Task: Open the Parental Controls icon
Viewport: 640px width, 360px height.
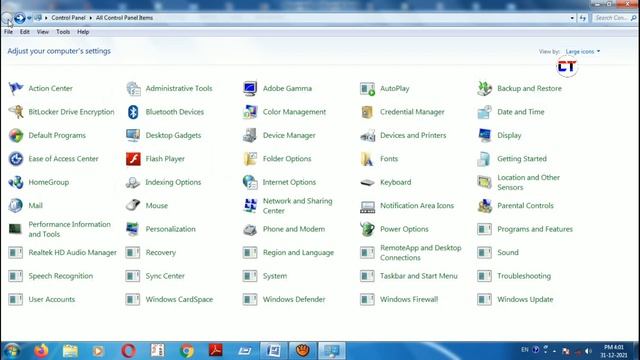Action: 484,205
